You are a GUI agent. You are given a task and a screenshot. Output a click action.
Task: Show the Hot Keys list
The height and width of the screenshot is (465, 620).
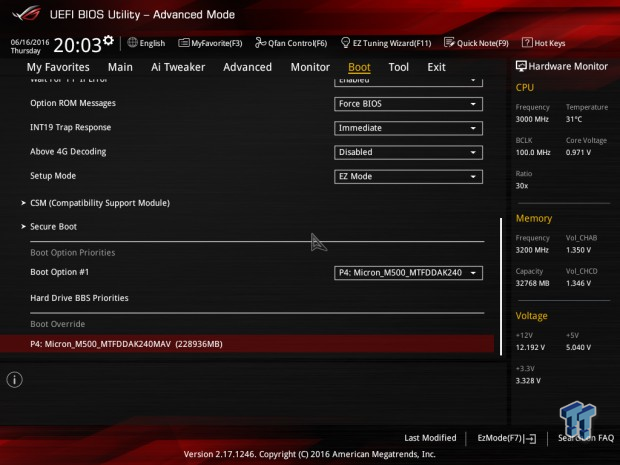point(550,43)
